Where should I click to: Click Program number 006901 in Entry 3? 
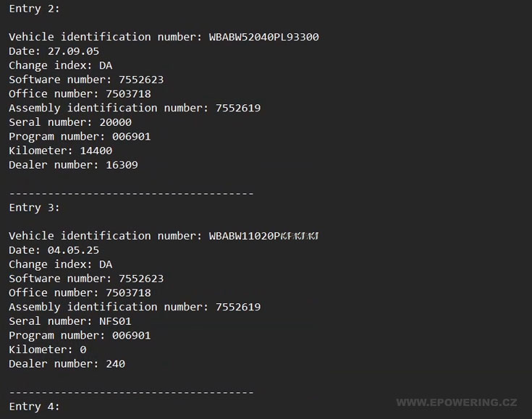coord(80,336)
